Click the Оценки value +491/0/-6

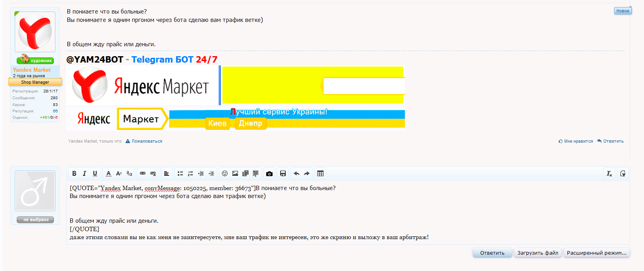49,117
